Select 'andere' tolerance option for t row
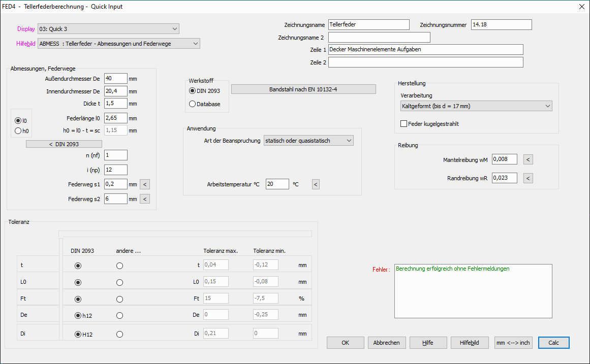This screenshot has width=590, height=364. click(119, 266)
